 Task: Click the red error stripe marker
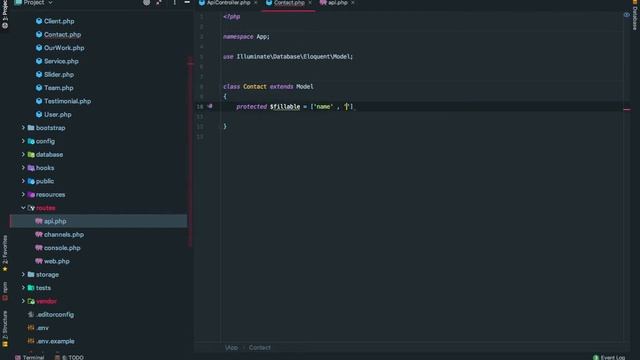click(x=627, y=109)
